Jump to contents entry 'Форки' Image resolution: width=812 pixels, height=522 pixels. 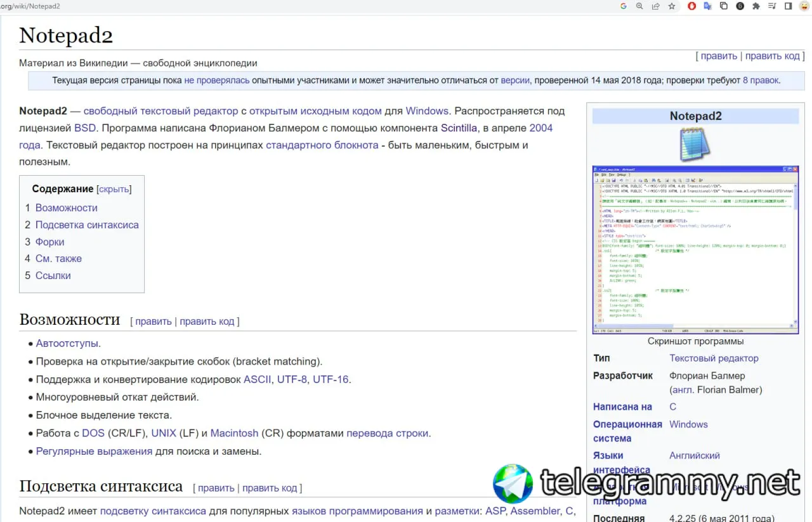coord(50,242)
